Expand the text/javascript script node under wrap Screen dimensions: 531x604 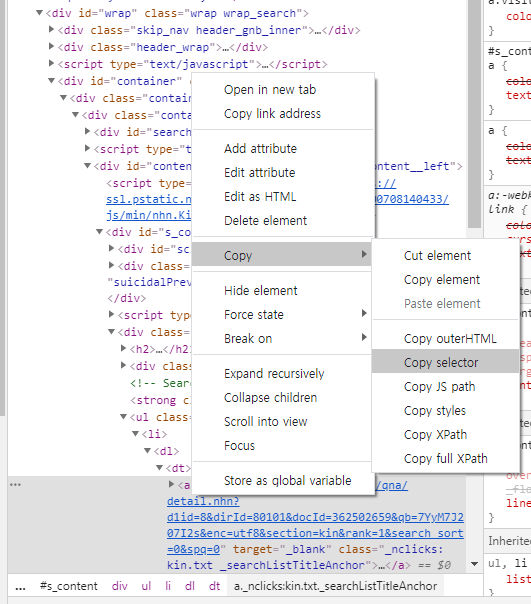(x=51, y=63)
